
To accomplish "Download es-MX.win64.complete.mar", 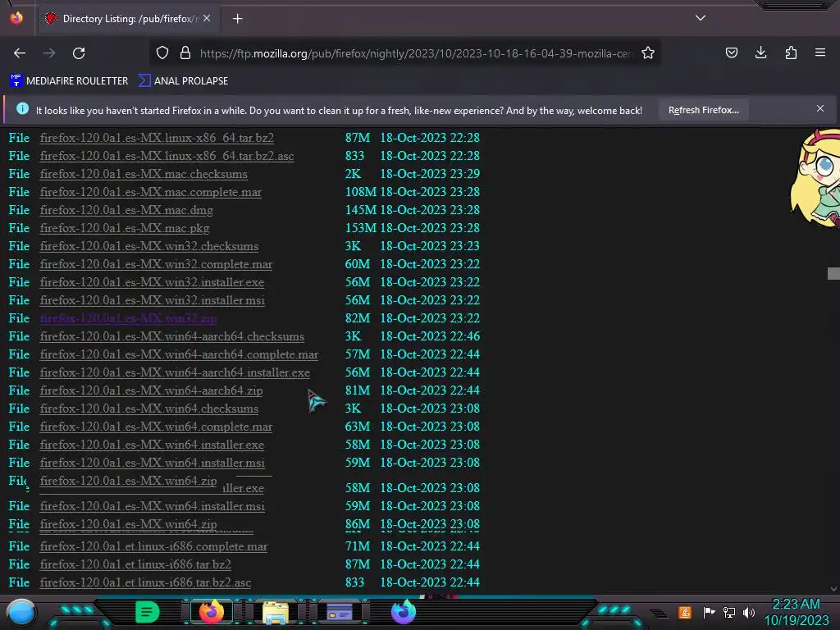I will tap(156, 427).
